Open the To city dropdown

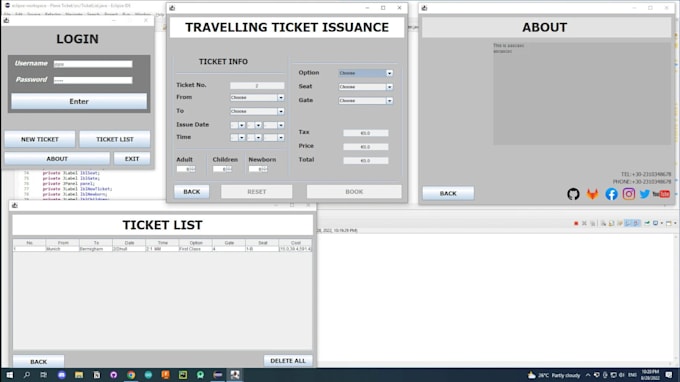[257, 111]
